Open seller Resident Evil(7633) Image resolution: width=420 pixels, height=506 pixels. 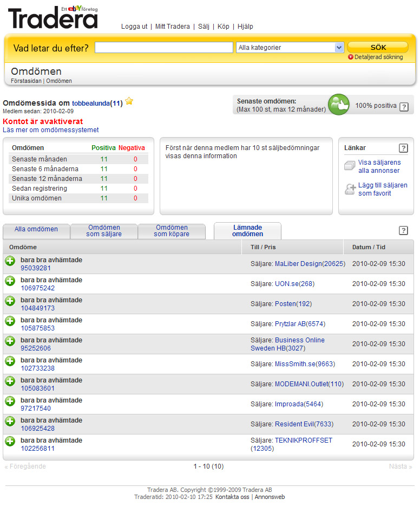tap(304, 424)
